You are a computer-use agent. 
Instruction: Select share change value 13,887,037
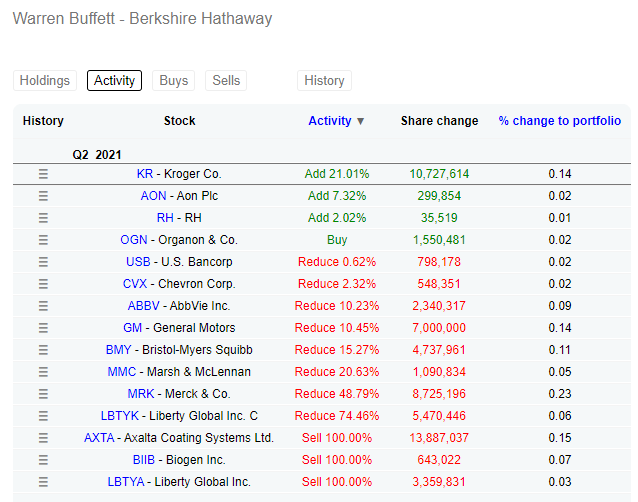click(x=439, y=438)
